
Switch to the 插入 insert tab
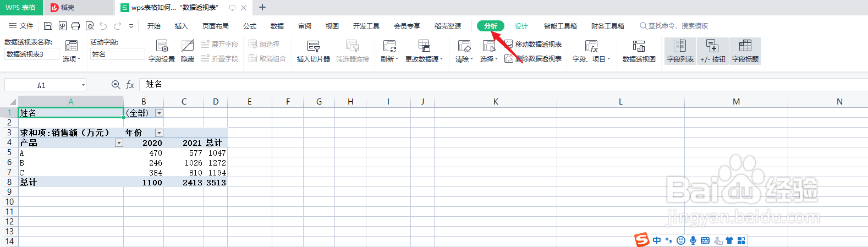(182, 26)
